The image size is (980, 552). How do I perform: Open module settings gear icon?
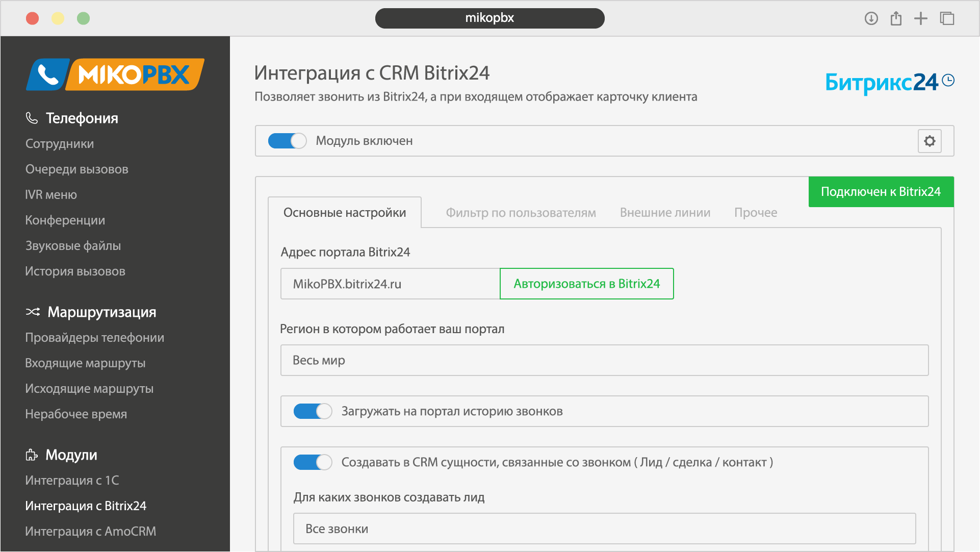[x=929, y=141]
